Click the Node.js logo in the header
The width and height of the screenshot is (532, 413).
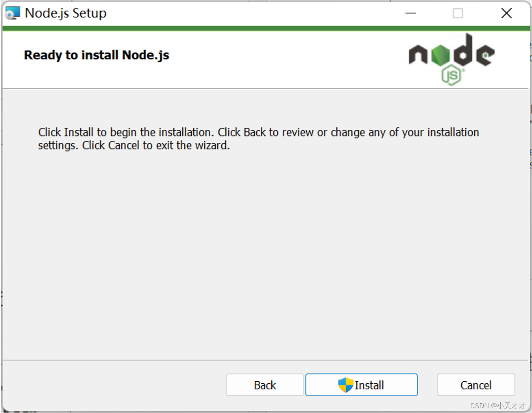click(x=452, y=59)
